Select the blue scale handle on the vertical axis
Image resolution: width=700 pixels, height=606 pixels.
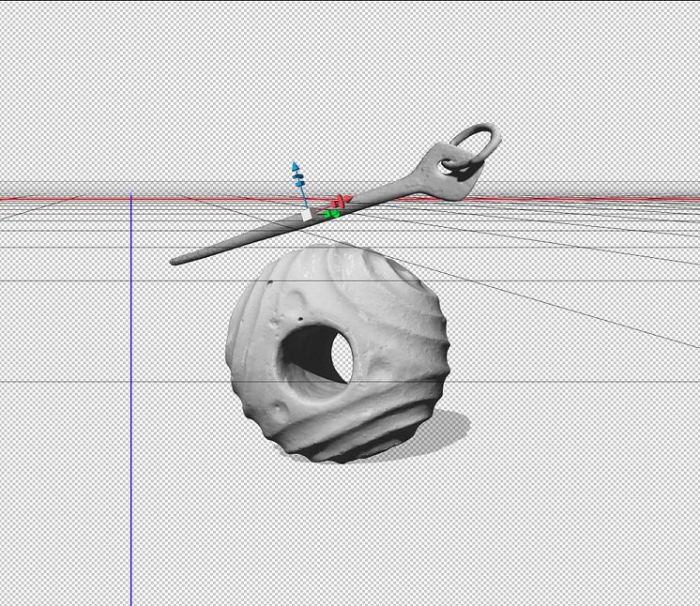pyautogui.click(x=300, y=185)
